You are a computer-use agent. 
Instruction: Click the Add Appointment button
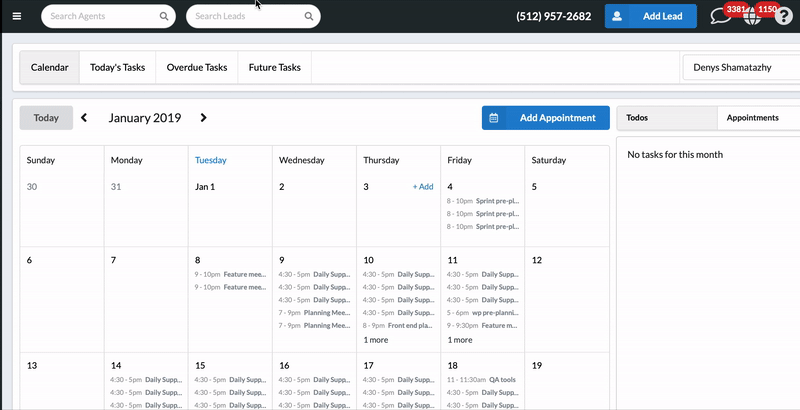click(x=545, y=118)
